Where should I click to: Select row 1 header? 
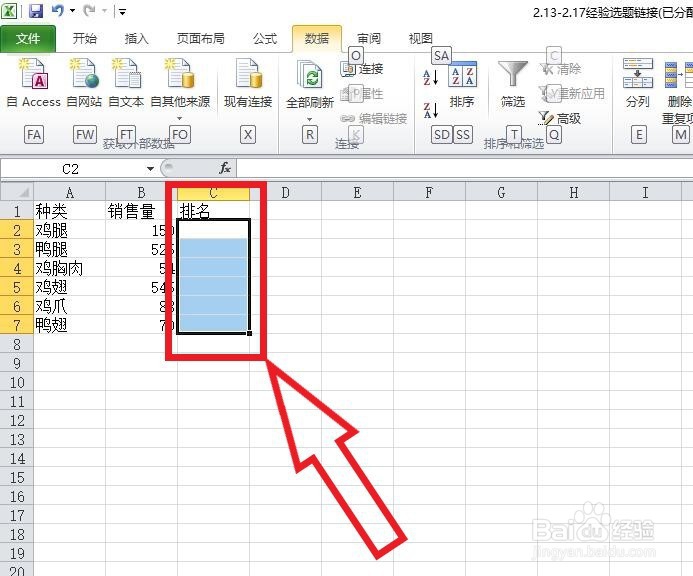click(17, 211)
